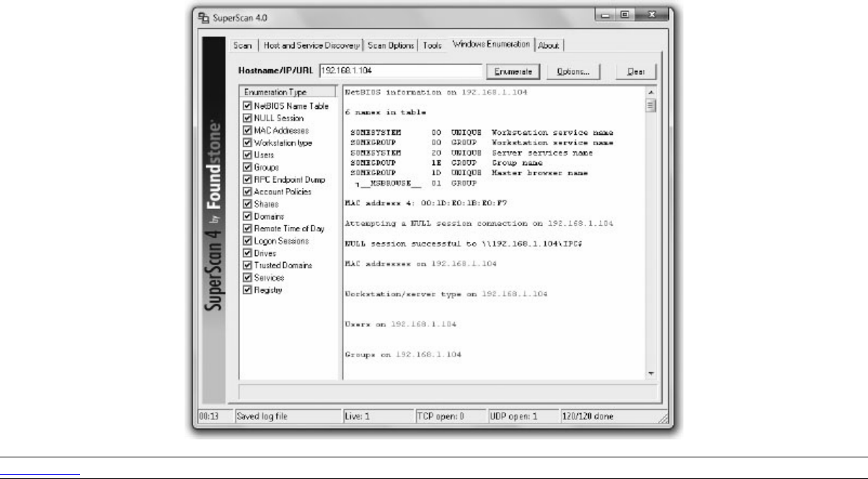Uncheck the Domains option
Screen dimensions: 868x479
pos(247,216)
